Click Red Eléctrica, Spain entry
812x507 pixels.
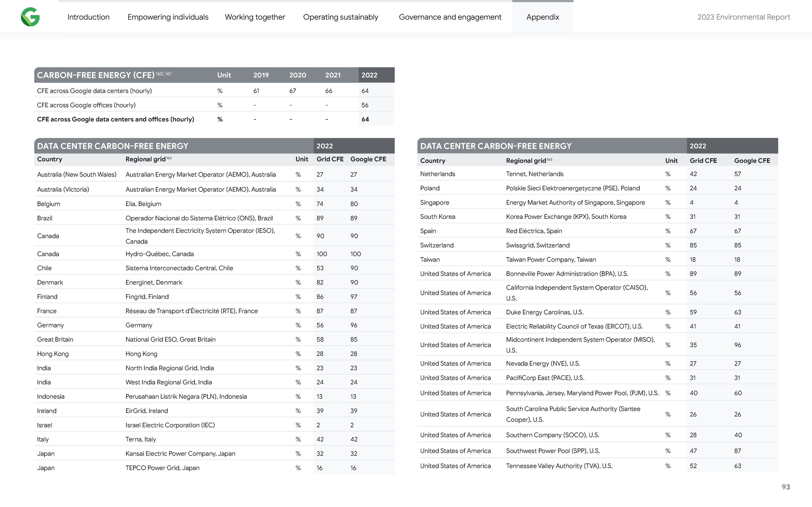[x=534, y=231]
